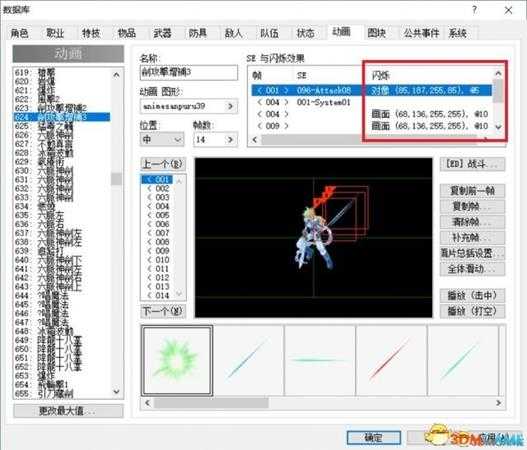Image resolution: width=527 pixels, height=450 pixels.
Task: Click the 帧 column header
Action: pos(257,75)
